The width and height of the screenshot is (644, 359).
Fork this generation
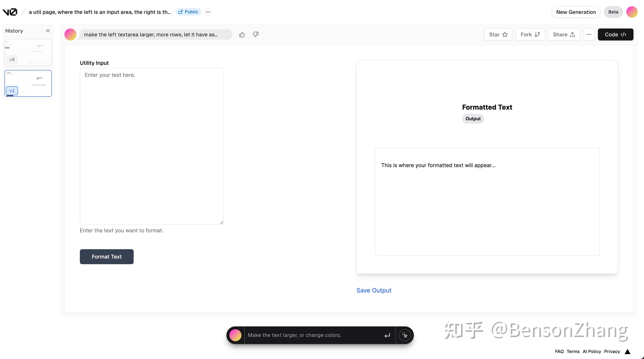[x=530, y=34]
